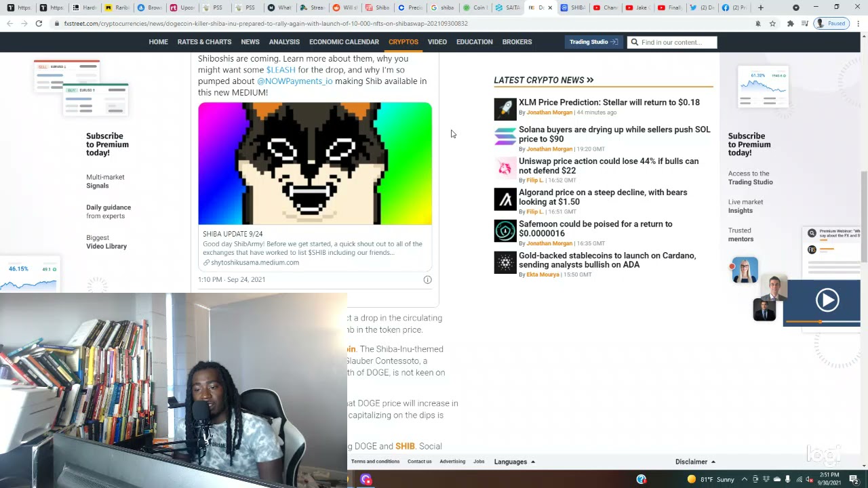The image size is (868, 488).
Task: Open author Ekta Mourya link
Action: [542, 274]
